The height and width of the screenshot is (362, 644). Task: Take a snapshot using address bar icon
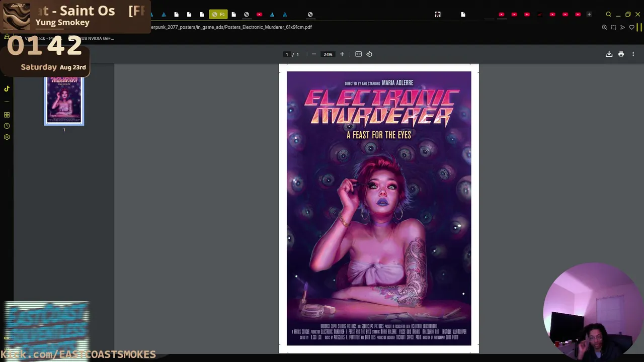613,27
